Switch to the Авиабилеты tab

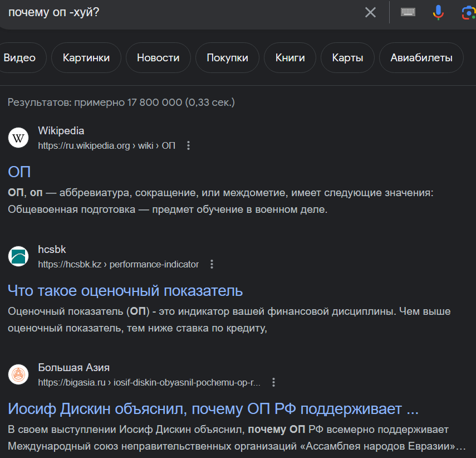point(421,58)
